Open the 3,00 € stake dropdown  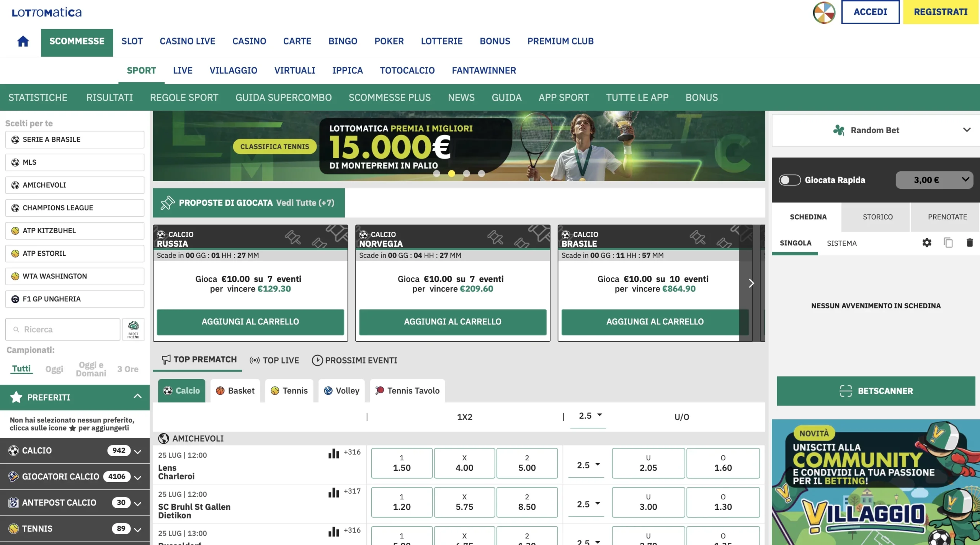[x=934, y=180]
